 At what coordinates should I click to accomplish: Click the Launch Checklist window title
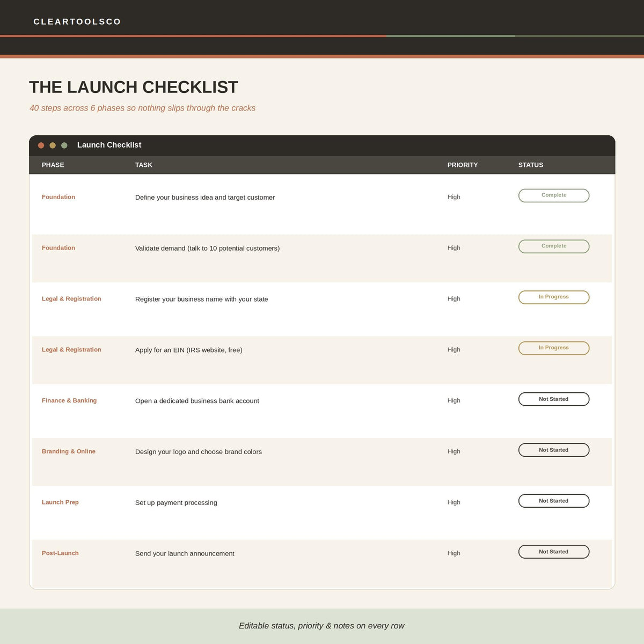point(109,145)
